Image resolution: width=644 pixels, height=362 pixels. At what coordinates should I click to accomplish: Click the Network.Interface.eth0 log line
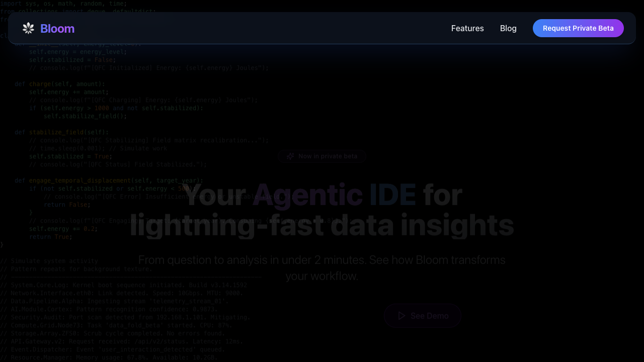point(122,293)
